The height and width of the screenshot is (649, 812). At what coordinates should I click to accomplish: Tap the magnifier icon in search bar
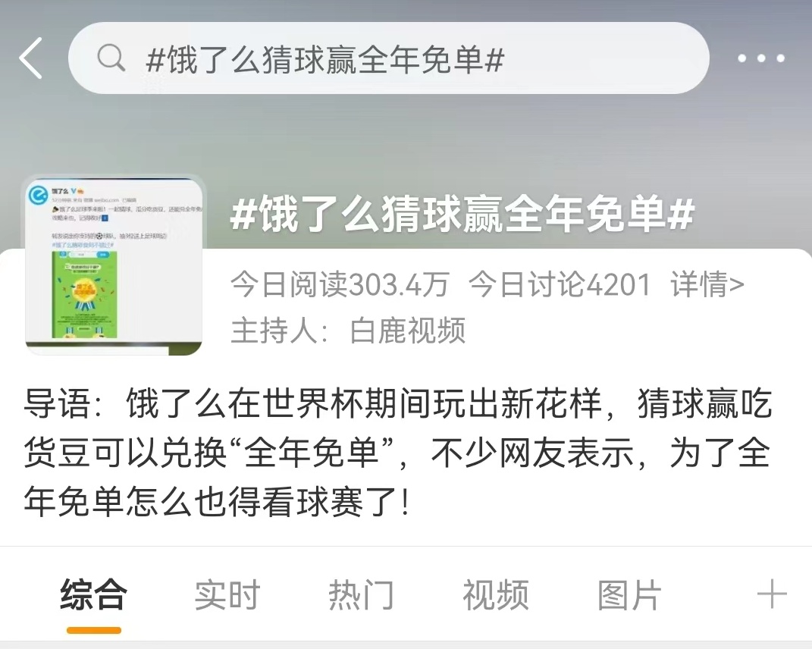[111, 58]
